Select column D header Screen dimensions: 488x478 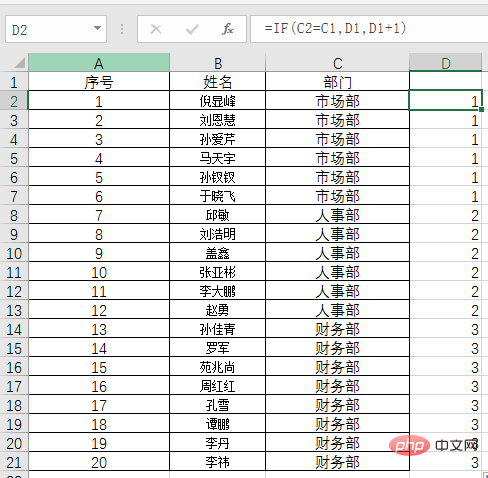[x=446, y=62]
